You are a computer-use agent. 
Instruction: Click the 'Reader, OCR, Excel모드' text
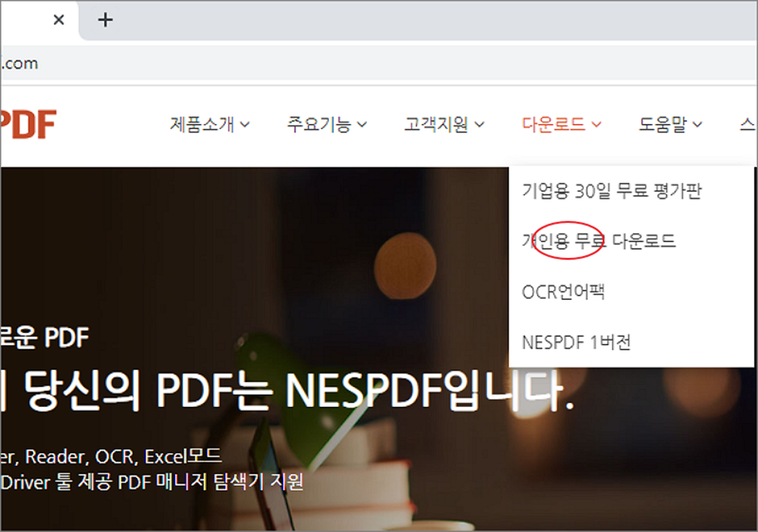pos(124,456)
